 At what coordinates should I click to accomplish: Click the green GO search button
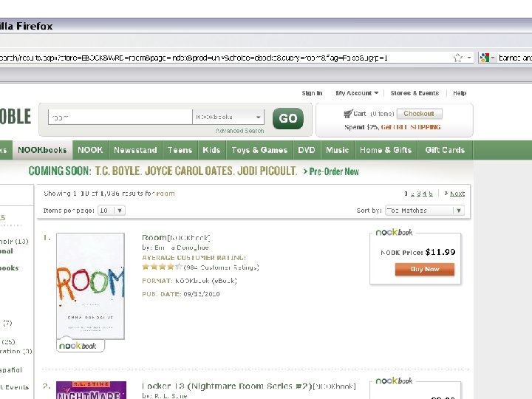coord(287,118)
